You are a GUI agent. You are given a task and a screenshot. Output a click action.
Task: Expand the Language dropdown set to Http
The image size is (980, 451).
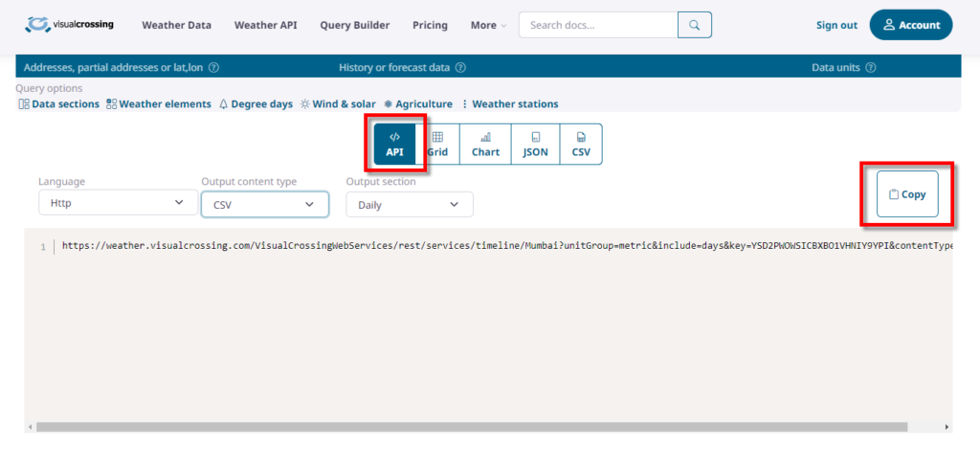[x=112, y=203]
